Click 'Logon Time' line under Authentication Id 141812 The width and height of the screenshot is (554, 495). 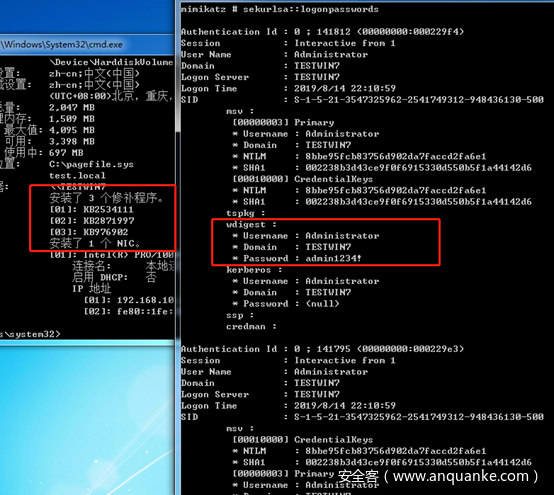pyautogui.click(x=288, y=88)
